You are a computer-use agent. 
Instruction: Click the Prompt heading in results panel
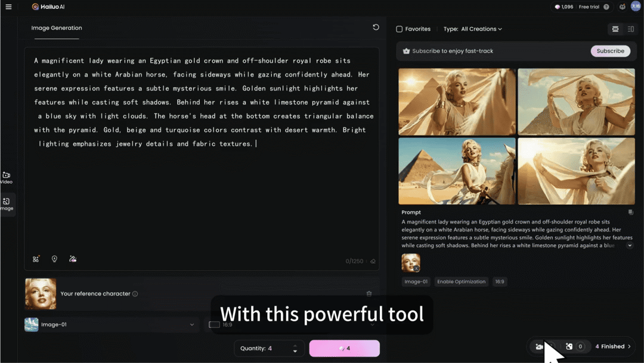(411, 213)
